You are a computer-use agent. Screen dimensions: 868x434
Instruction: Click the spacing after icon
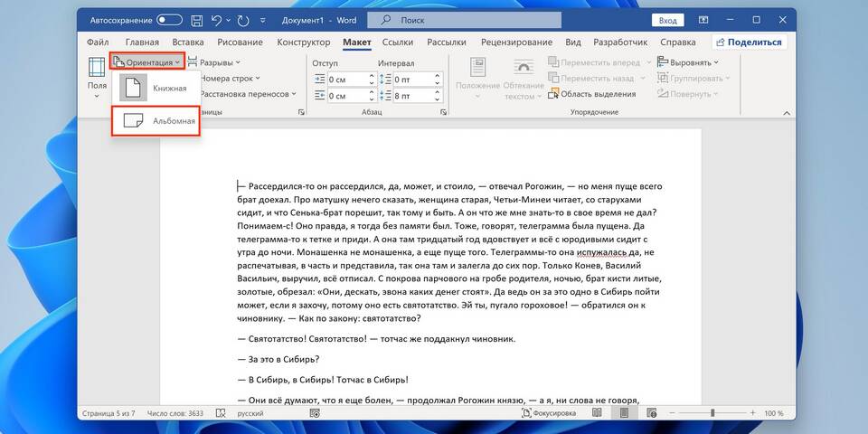[385, 96]
